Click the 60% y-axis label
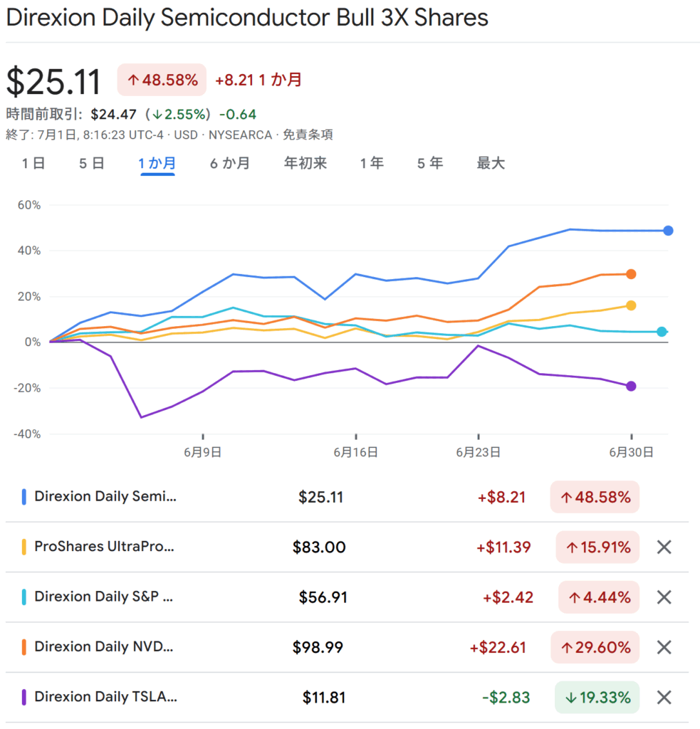Screen dimensions: 700x729 click(x=28, y=205)
